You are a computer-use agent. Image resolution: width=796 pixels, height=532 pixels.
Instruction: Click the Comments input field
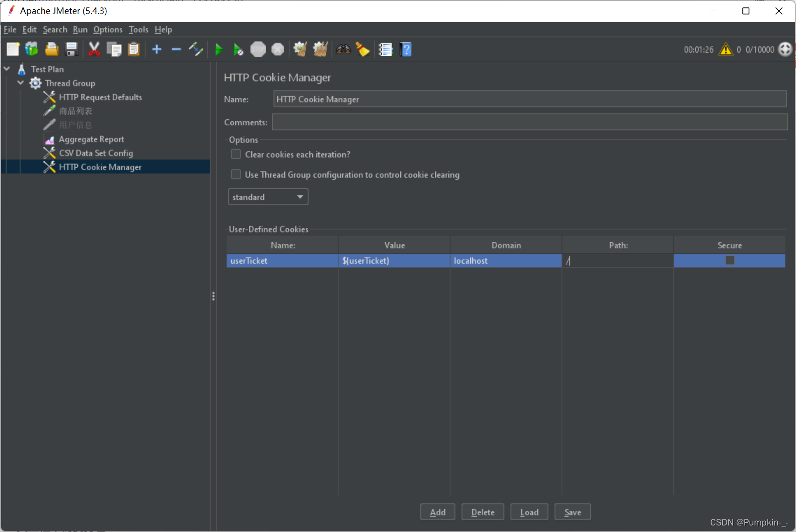click(x=529, y=122)
